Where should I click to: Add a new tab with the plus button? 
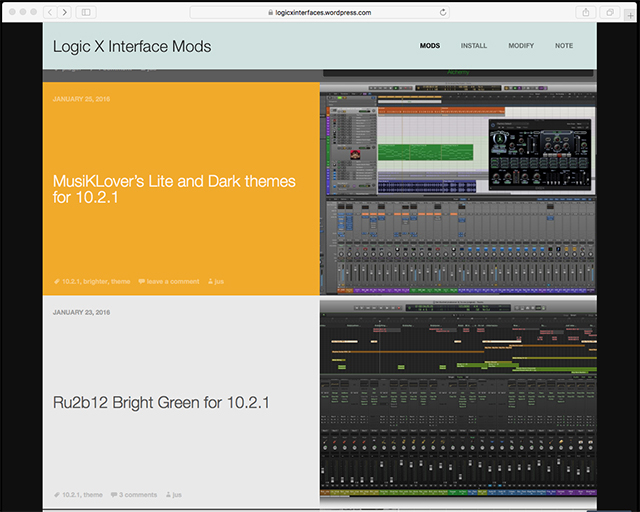click(631, 16)
